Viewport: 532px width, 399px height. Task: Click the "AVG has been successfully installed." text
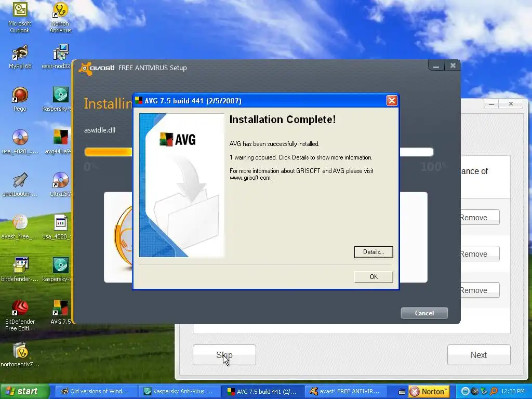pyautogui.click(x=274, y=144)
